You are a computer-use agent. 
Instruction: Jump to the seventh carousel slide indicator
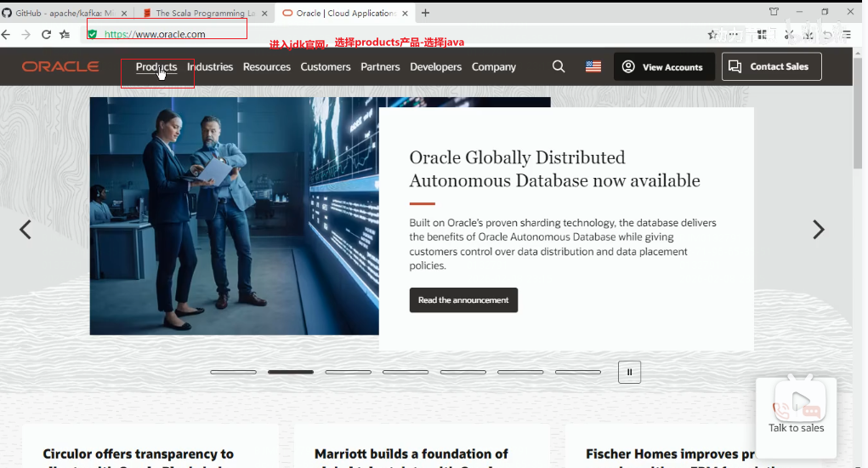tap(578, 372)
